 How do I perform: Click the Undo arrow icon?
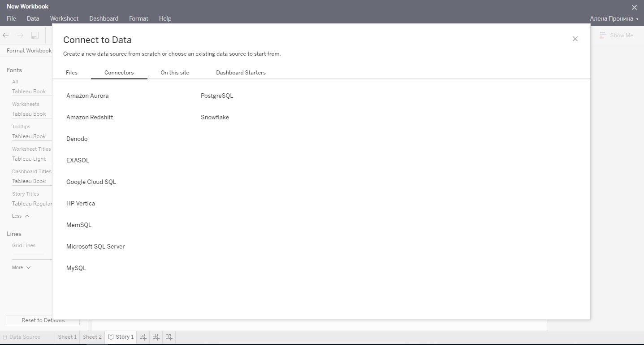pos(5,35)
